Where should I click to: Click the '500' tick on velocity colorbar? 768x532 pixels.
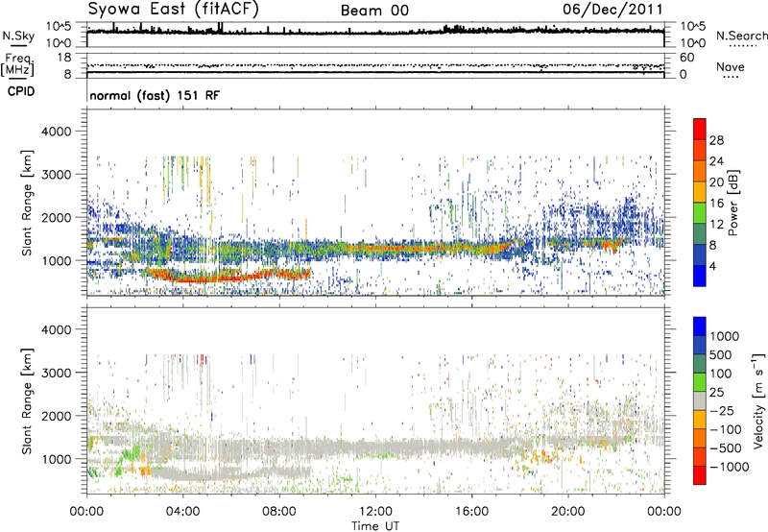coord(720,354)
